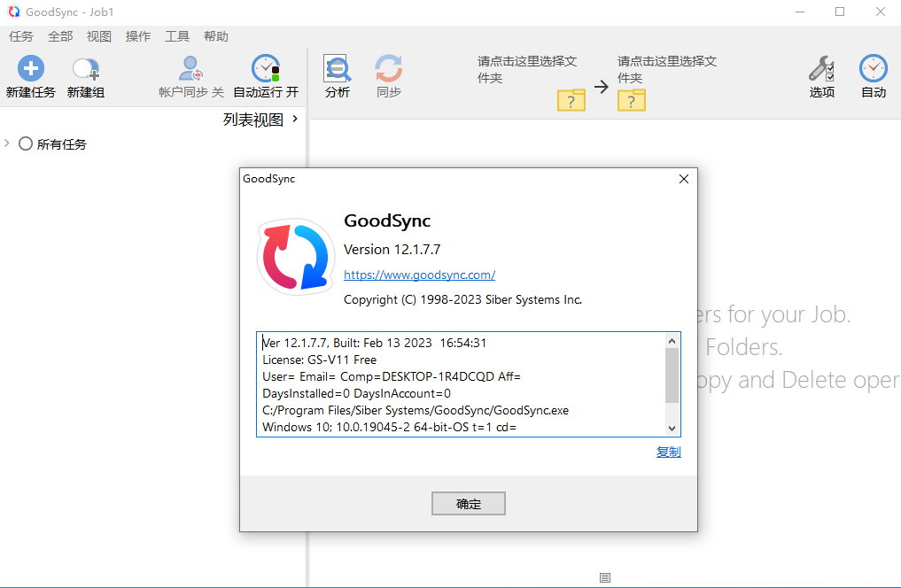
Task: Click the New Job (新建任务) plus icon
Action: (30, 68)
